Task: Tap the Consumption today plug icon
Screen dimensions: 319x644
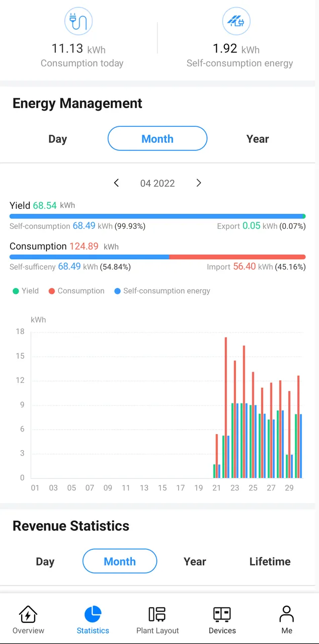Action: pos(78,21)
